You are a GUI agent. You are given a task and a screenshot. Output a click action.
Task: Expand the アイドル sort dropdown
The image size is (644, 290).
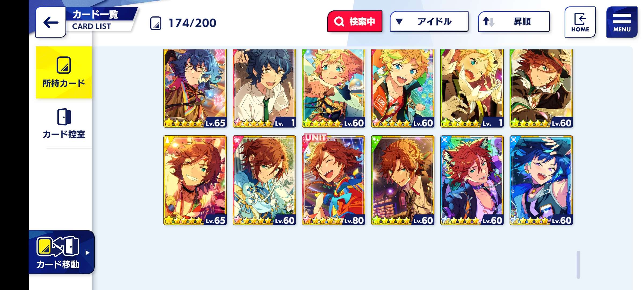tap(429, 21)
